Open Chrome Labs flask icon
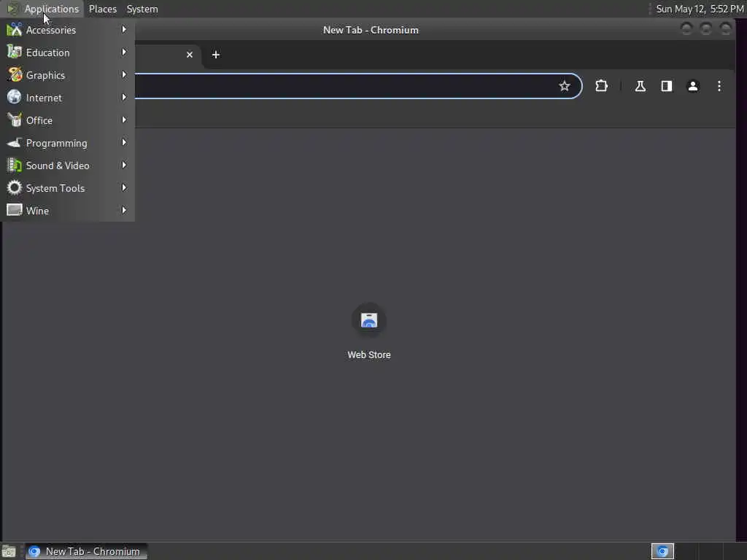Viewport: 747px width, 560px height. coord(640,86)
